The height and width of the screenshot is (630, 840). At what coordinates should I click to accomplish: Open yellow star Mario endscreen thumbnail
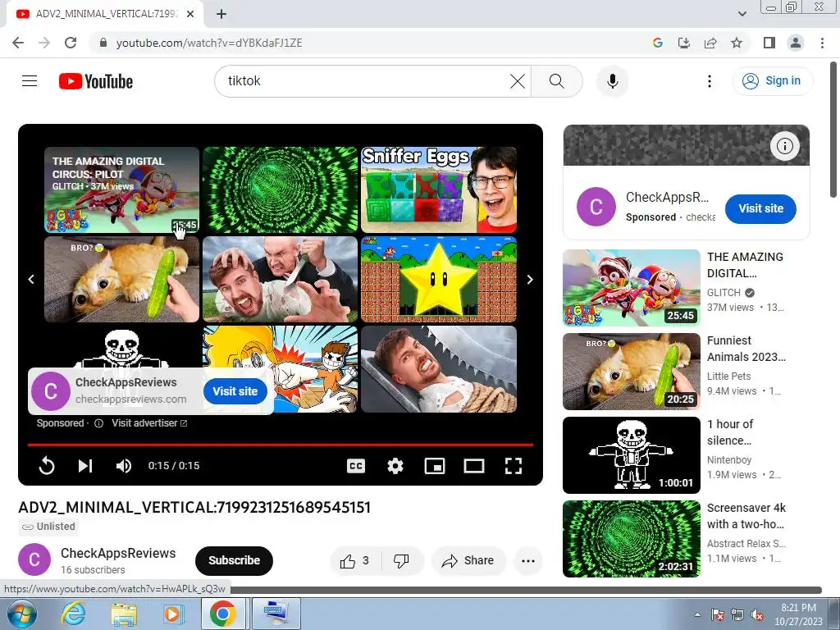pyautogui.click(x=439, y=279)
